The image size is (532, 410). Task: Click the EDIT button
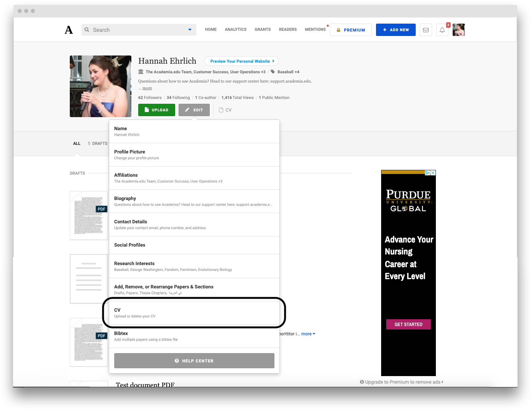(x=194, y=110)
